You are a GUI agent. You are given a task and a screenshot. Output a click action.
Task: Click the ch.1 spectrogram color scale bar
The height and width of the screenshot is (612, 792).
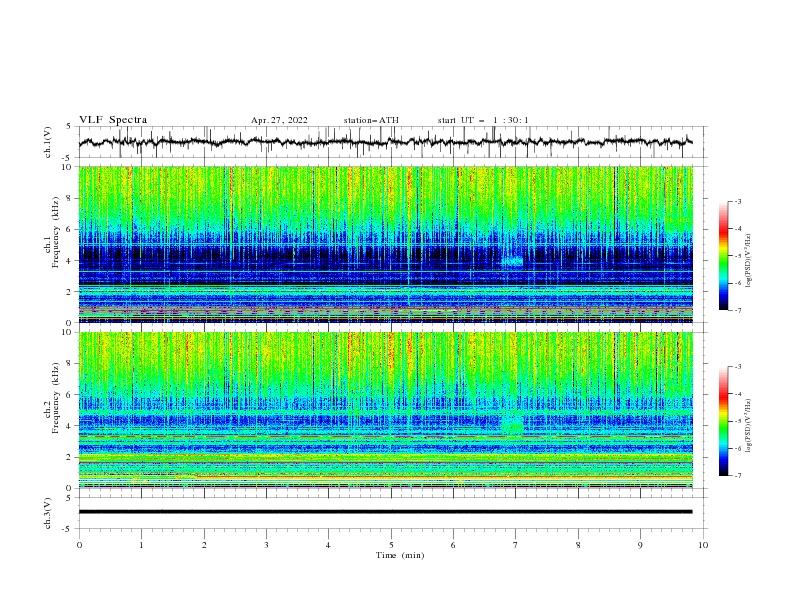(x=723, y=256)
